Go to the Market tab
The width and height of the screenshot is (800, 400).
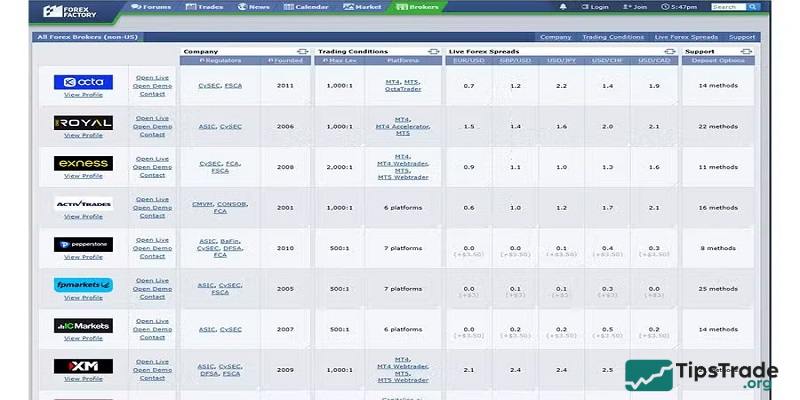[362, 7]
